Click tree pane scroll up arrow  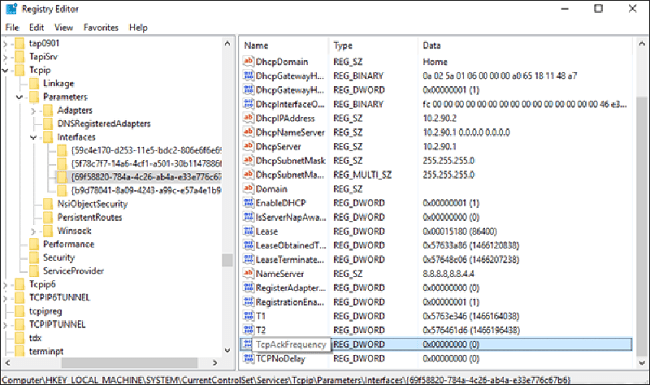pos(227,43)
